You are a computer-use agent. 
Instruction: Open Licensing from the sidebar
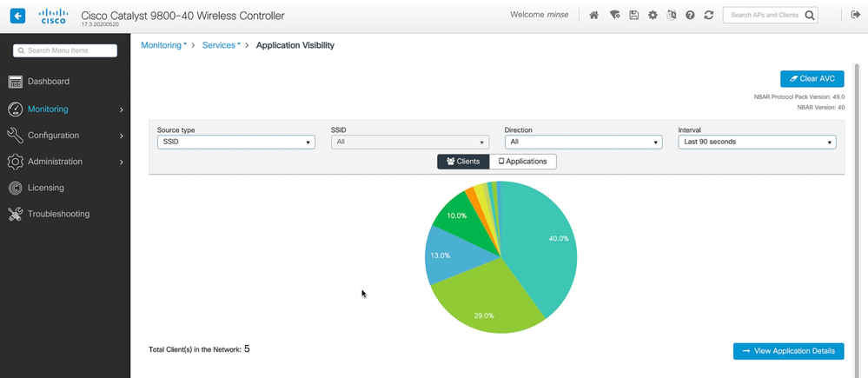(46, 188)
